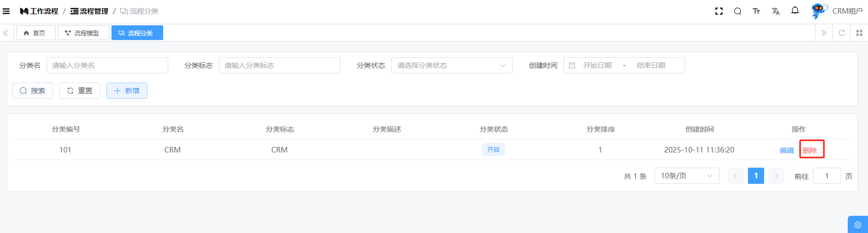The width and height of the screenshot is (868, 233).
Task: Click 删除 link for CRM row
Action: tap(810, 150)
